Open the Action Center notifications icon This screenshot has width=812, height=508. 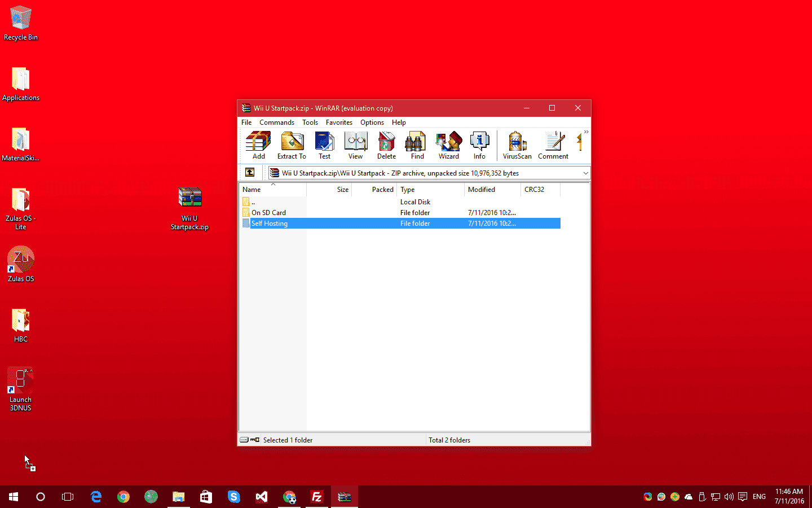[743, 497]
